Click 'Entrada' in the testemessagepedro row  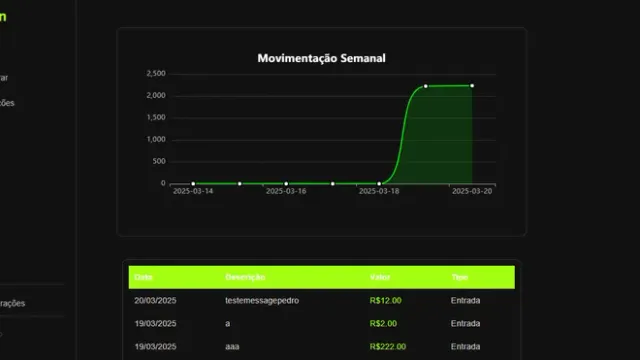(x=465, y=300)
